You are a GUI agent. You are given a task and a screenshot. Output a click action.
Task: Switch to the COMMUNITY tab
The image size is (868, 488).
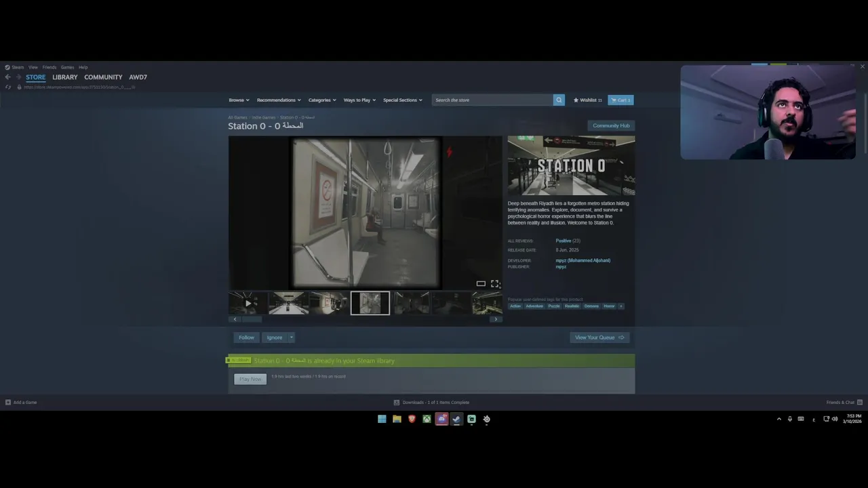point(103,77)
